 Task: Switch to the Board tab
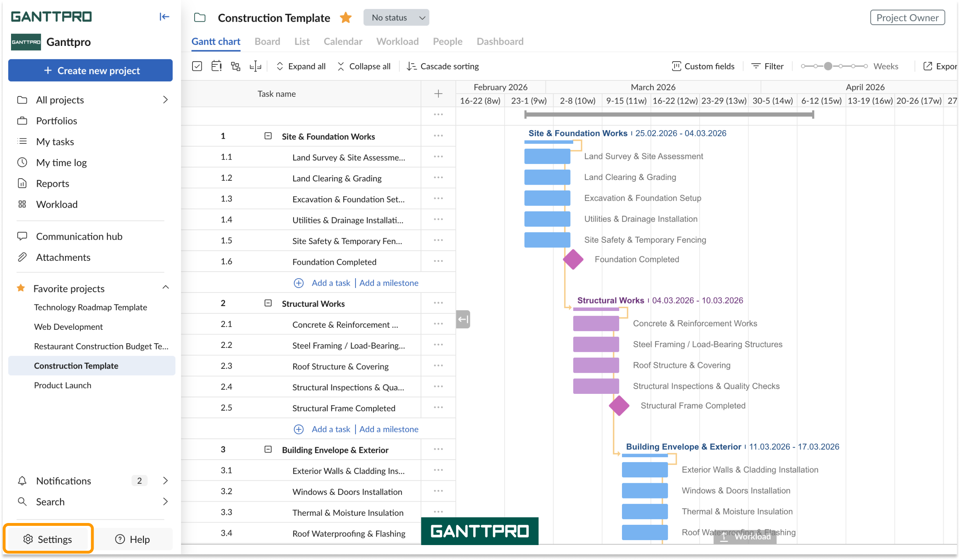coord(267,41)
